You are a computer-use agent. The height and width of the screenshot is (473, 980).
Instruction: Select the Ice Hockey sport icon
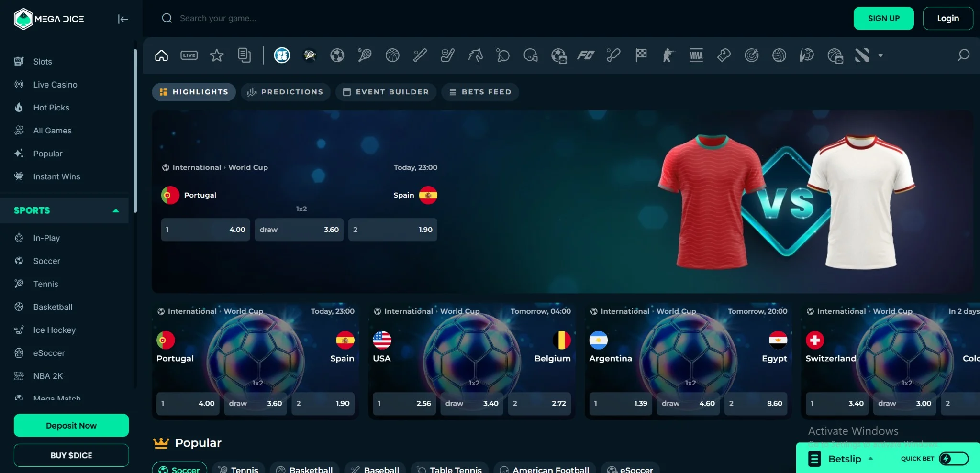[448, 55]
